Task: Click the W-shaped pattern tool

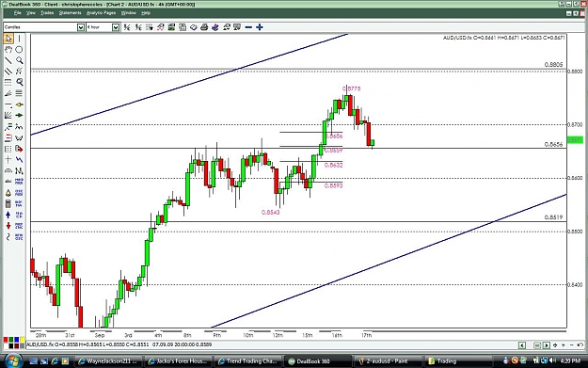Action: tap(19, 138)
